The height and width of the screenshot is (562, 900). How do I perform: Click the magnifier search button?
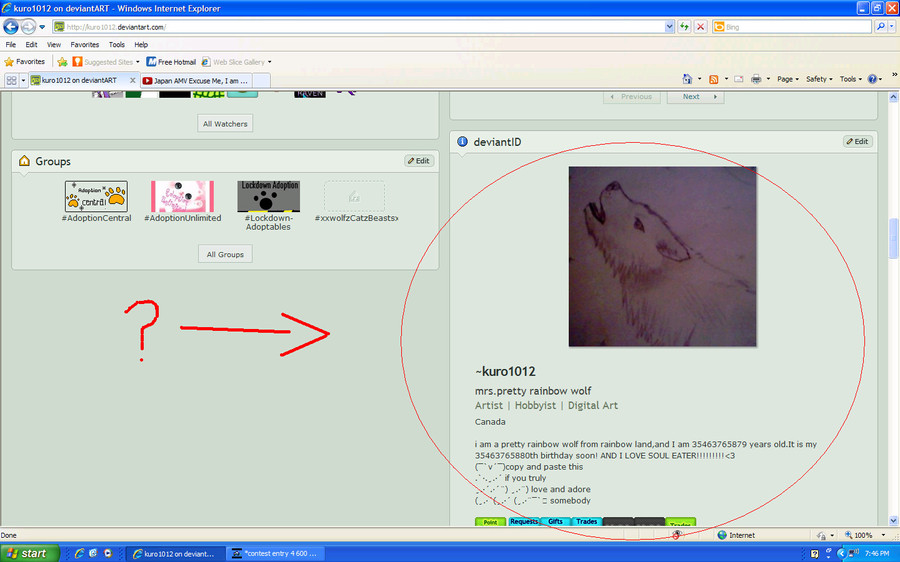[x=880, y=27]
